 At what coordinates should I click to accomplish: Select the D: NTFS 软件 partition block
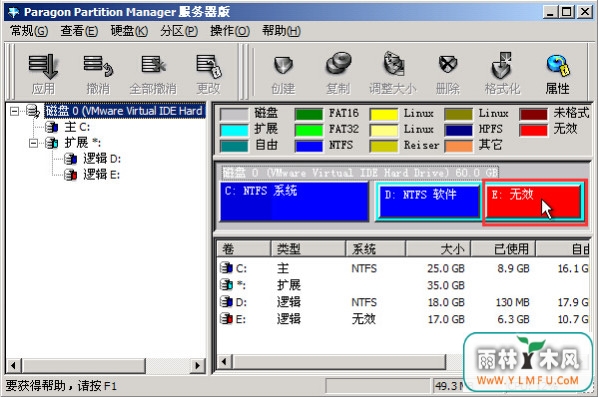pos(429,201)
